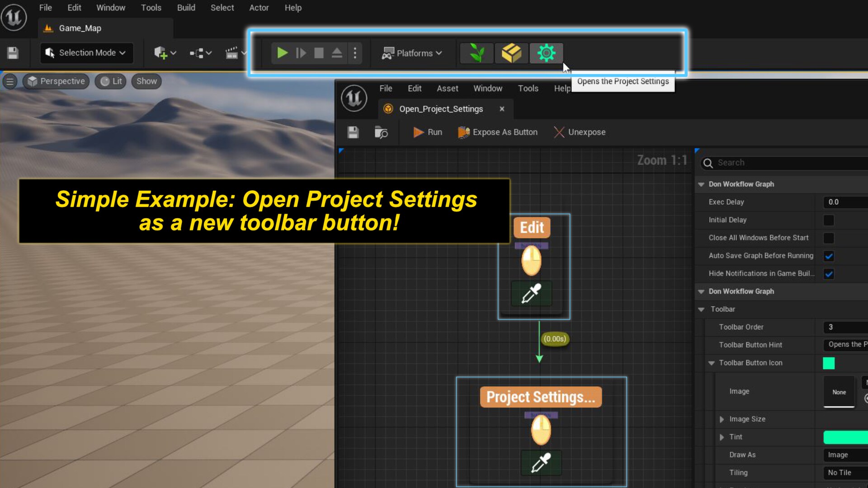Toggle Close All Windows Before Start
This screenshot has height=488, width=868.
(x=829, y=238)
